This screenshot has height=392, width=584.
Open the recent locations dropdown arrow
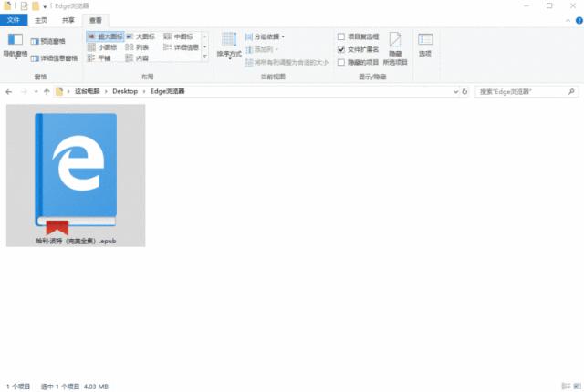pos(36,91)
